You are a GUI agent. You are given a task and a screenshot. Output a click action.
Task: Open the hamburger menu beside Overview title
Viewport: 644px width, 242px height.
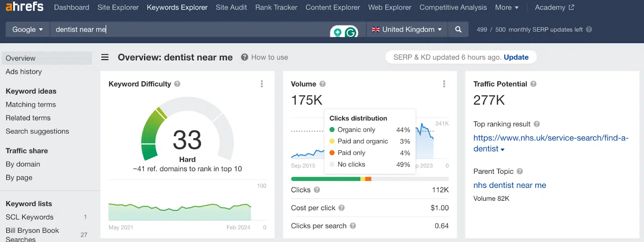tap(105, 57)
